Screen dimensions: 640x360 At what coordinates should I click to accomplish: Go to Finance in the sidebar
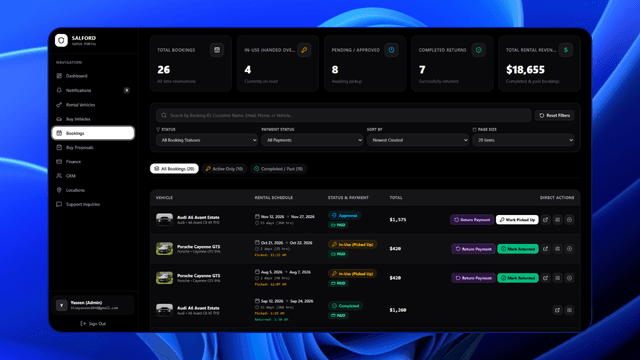[x=93, y=162]
